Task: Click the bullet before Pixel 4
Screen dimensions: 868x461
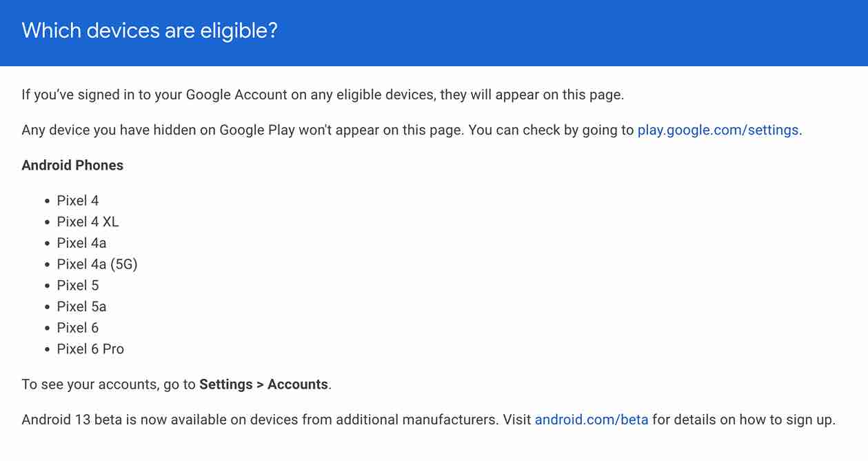Action: tap(48, 202)
